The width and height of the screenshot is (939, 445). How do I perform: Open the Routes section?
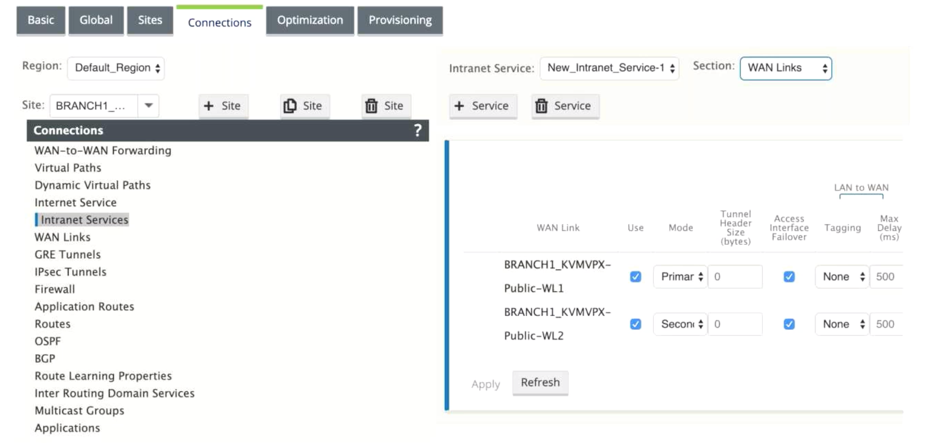(x=53, y=324)
